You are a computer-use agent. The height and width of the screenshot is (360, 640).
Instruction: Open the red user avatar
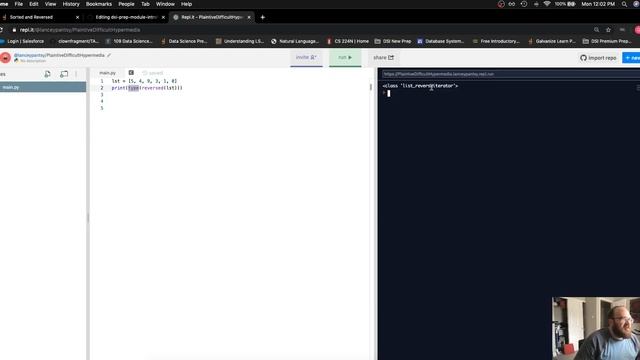pos(5,58)
